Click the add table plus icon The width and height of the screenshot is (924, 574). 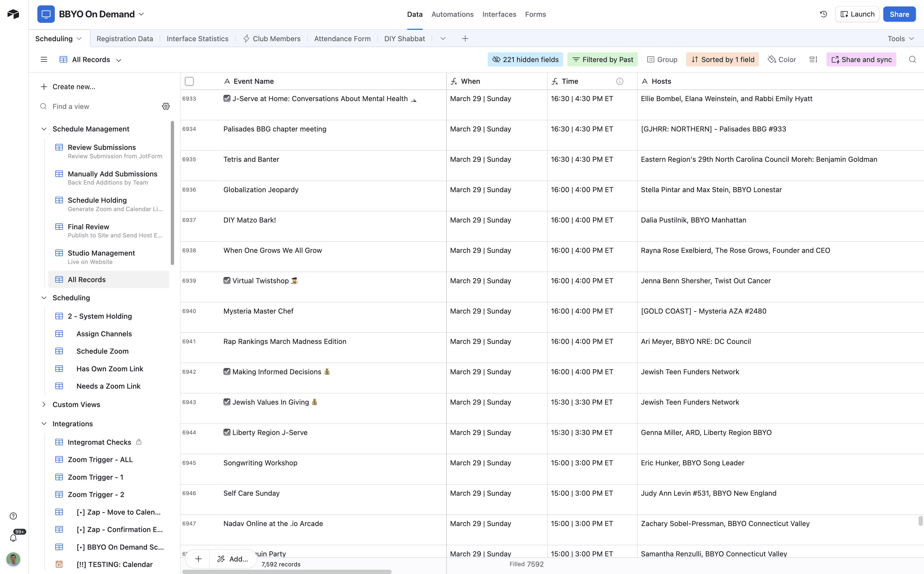coord(465,39)
